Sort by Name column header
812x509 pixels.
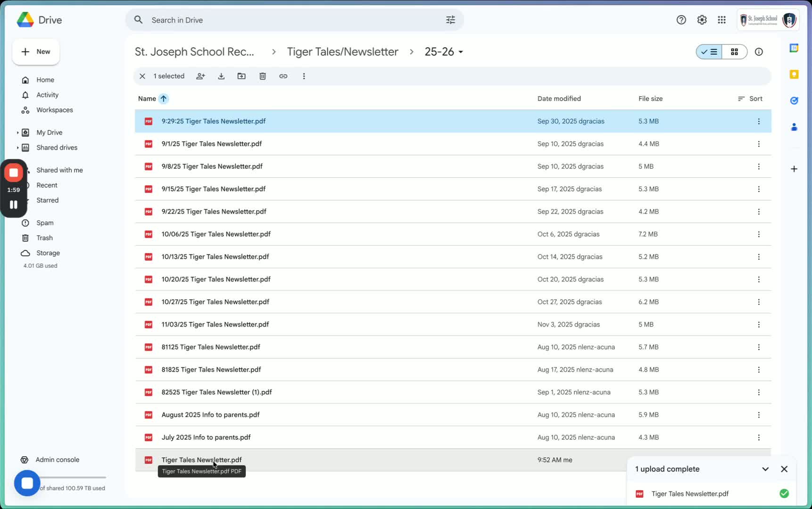(147, 99)
